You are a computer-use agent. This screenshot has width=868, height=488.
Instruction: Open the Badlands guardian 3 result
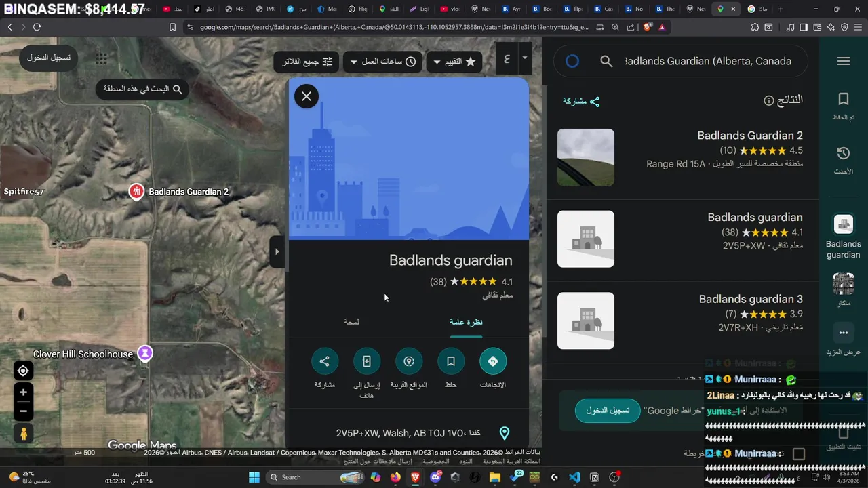682,321
